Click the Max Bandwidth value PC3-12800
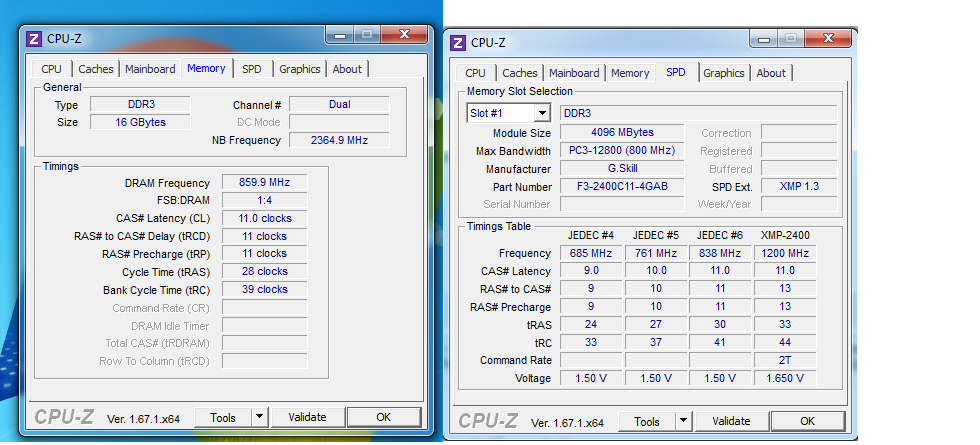980x445 pixels. (x=622, y=151)
